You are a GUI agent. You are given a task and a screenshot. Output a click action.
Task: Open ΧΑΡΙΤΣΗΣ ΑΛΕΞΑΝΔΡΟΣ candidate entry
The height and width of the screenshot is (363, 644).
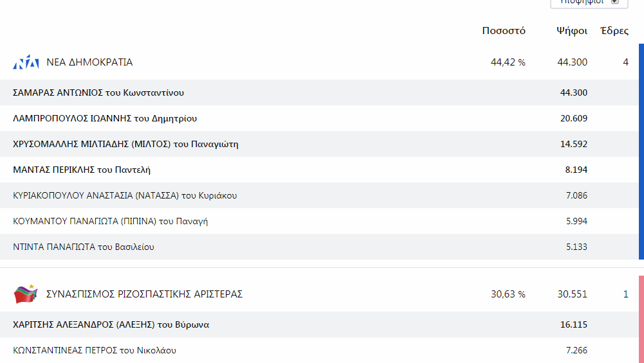tap(319, 324)
